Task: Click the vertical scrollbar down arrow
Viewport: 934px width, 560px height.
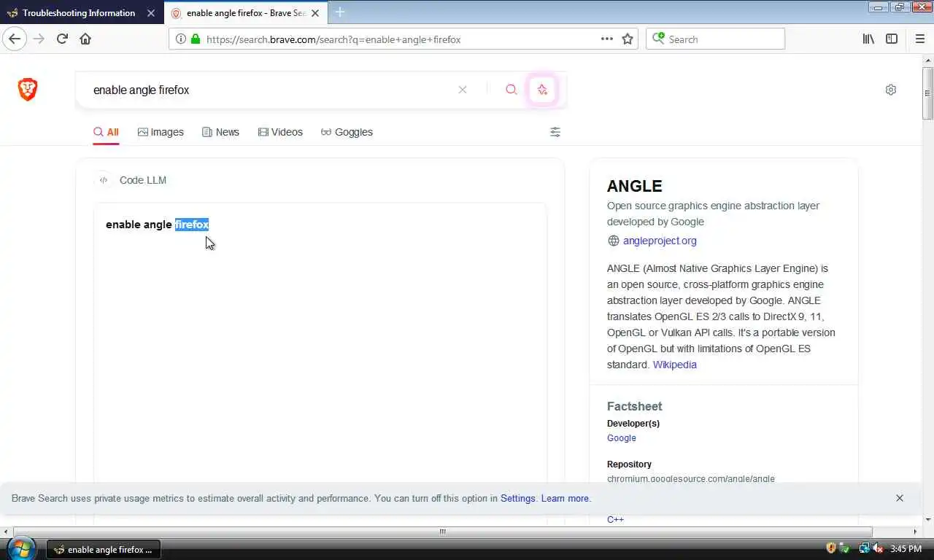Action: click(927, 520)
